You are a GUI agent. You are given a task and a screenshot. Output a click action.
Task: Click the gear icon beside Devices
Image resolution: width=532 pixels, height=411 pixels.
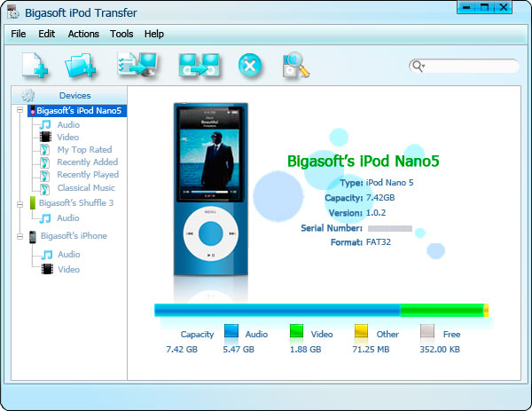[x=28, y=95]
